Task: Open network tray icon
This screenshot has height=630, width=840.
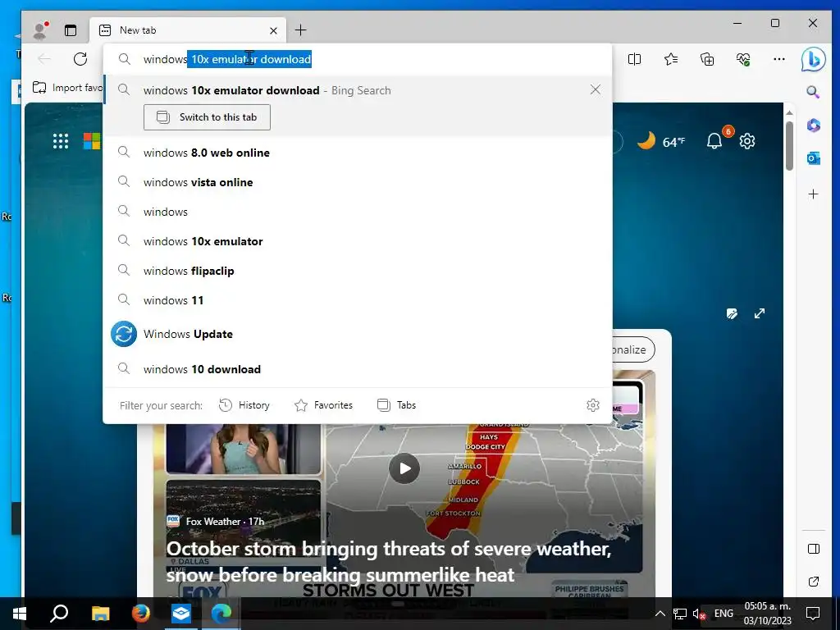Action: tap(680, 614)
